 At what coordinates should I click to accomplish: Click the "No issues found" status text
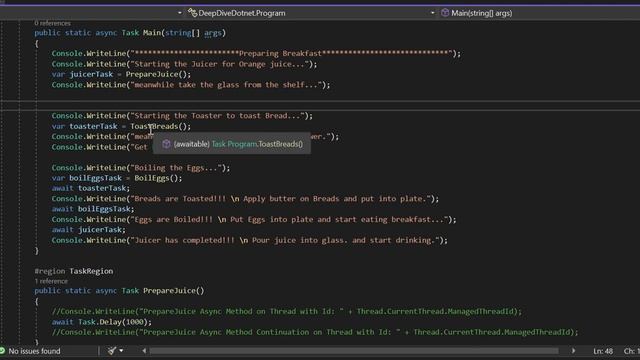click(x=34, y=351)
